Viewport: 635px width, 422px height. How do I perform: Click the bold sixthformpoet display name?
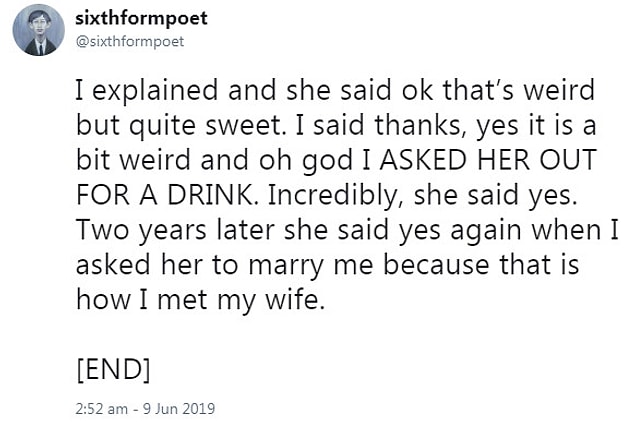[x=141, y=18]
